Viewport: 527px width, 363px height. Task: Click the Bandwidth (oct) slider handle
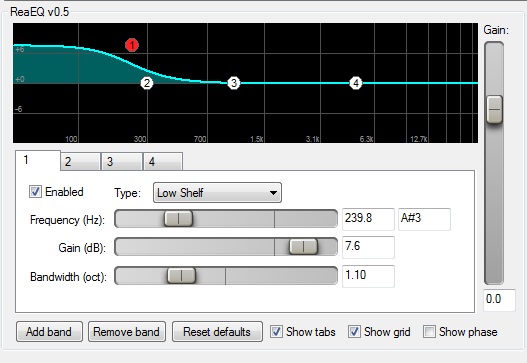181,276
